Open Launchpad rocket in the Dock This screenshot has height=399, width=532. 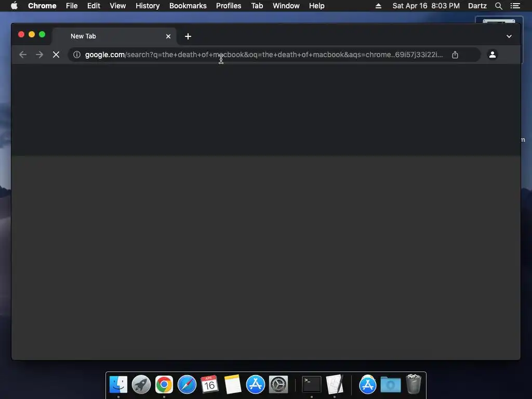(x=141, y=384)
